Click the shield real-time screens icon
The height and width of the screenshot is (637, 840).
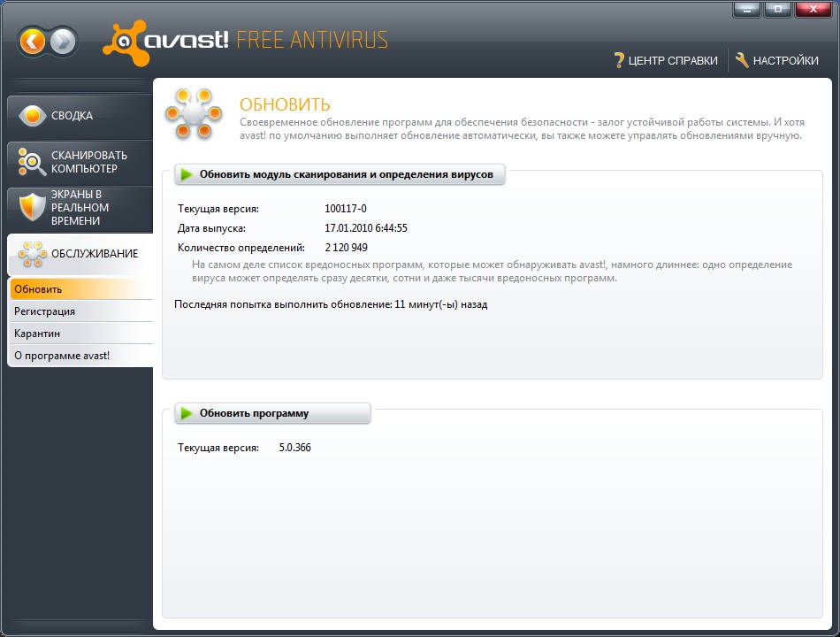coord(32,207)
